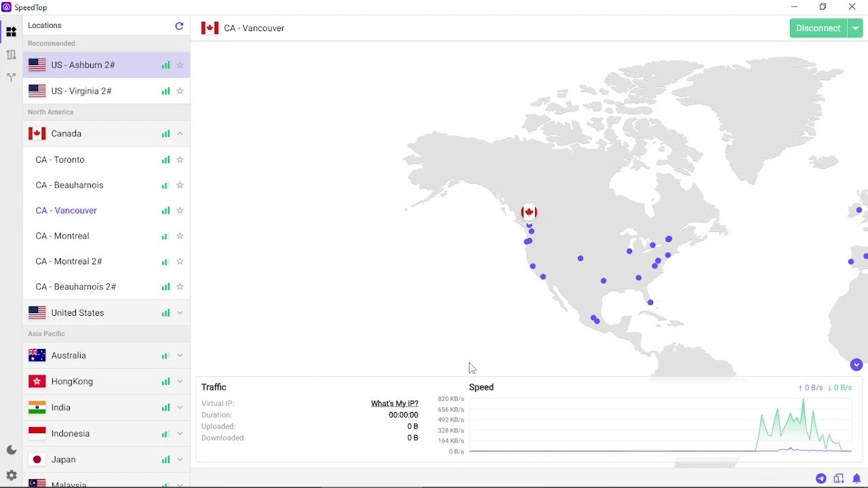Select US - Virginia 2# recommended server
This screenshot has width=868, height=488.
(x=81, y=91)
